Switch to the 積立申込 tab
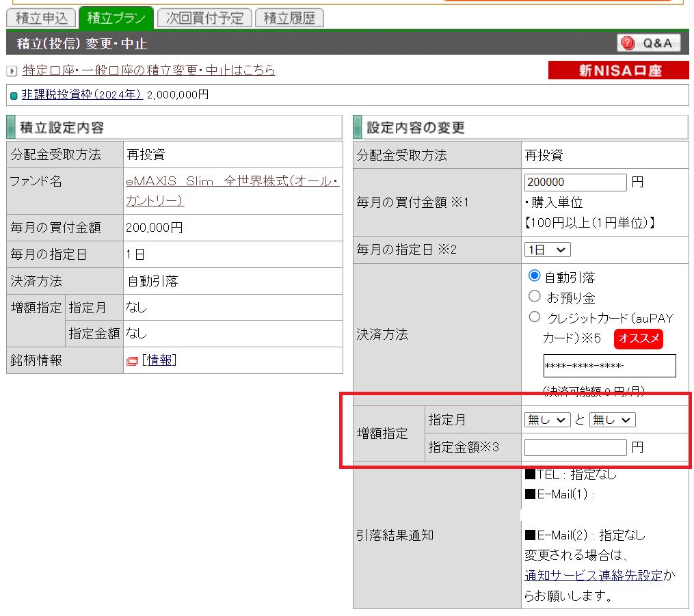 click(x=42, y=18)
